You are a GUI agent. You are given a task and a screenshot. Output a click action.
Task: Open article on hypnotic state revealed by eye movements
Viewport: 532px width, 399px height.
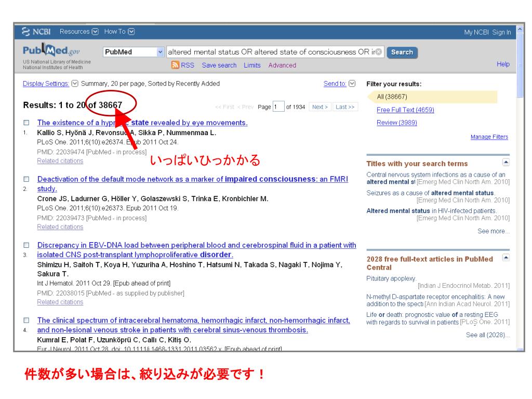[142, 123]
